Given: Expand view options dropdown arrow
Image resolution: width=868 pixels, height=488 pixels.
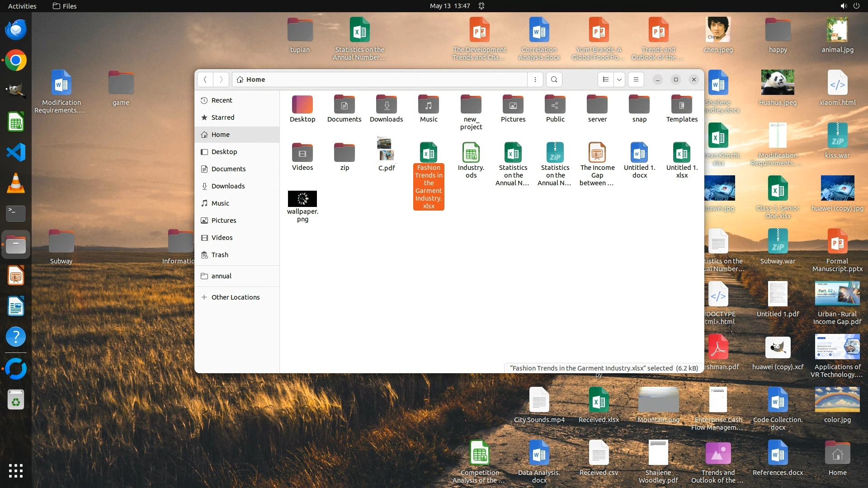Looking at the screenshot, I should point(619,80).
